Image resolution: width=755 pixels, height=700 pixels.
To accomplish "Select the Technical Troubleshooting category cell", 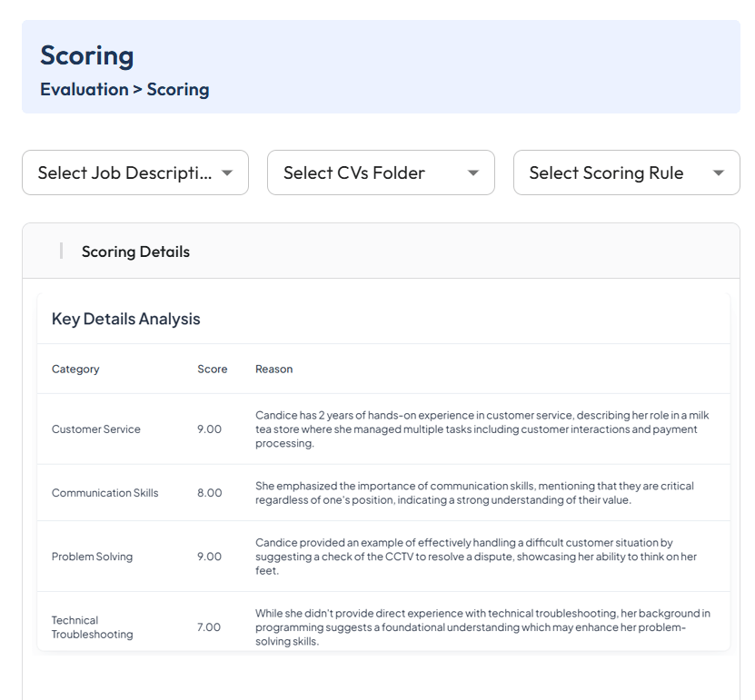I will 92,627.
